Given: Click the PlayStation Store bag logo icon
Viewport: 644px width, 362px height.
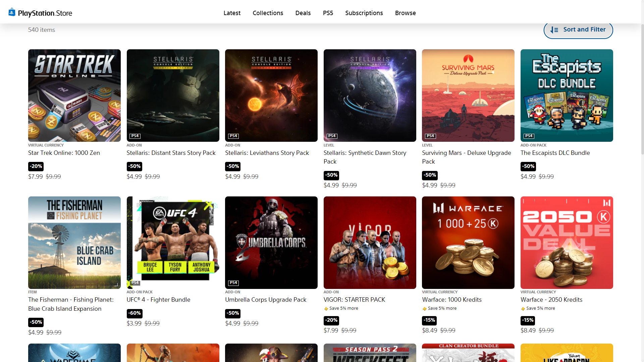Looking at the screenshot, I should (12, 12).
